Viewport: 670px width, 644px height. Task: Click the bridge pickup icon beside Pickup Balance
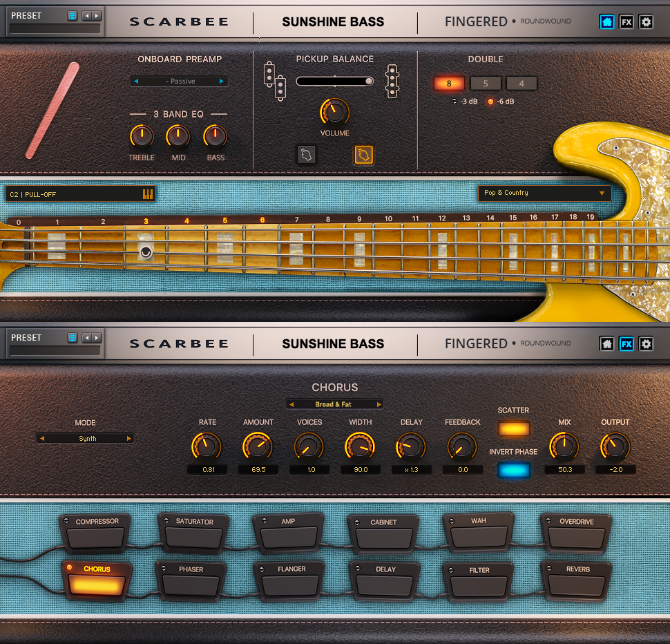coord(392,80)
